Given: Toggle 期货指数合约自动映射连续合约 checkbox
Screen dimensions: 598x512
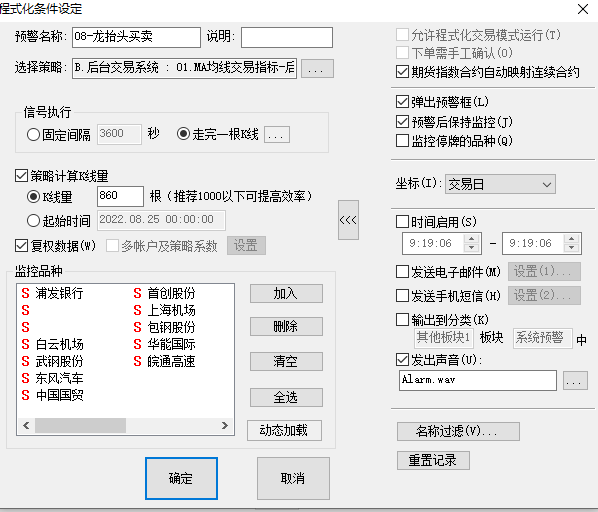Looking at the screenshot, I should tap(402, 72).
